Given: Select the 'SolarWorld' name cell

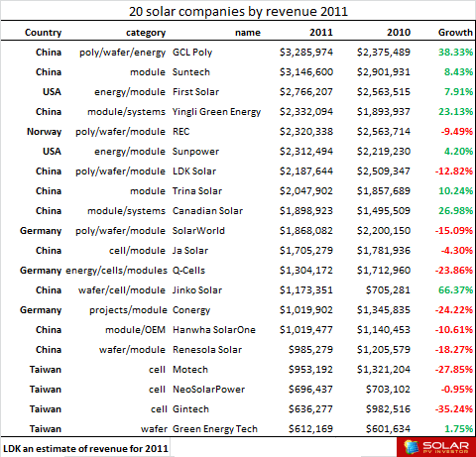Looking at the screenshot, I should click(x=198, y=231).
